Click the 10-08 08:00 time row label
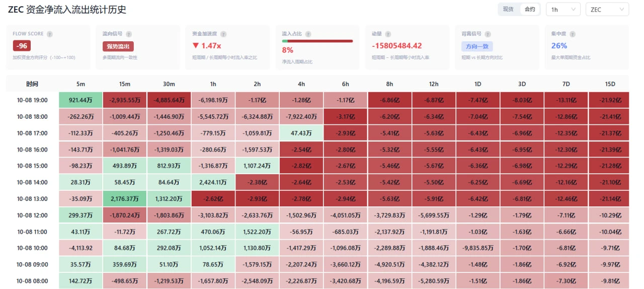Screen dimensions: 644x289 click(32, 281)
